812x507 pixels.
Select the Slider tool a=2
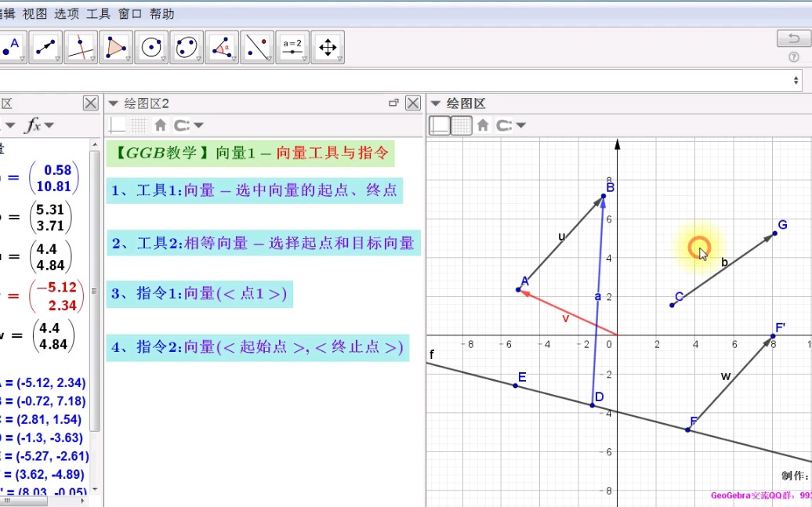(x=292, y=46)
